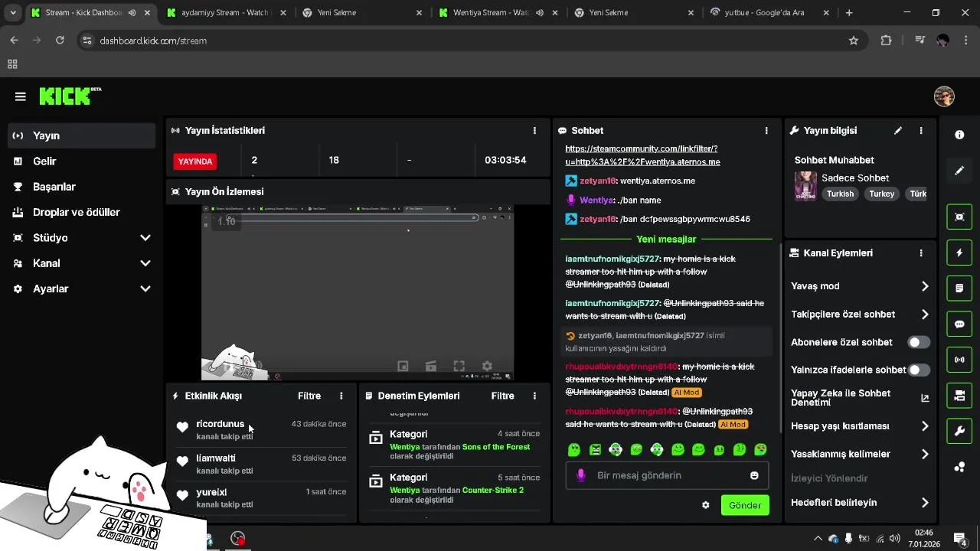The height and width of the screenshot is (551, 980).
Task: Open Yavaş mod options chevron
Action: (925, 286)
